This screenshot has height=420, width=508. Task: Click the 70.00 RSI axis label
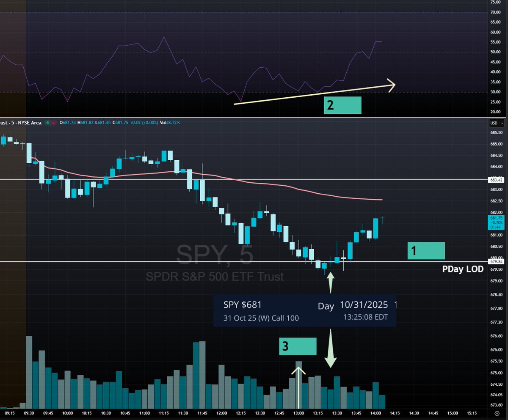click(496, 12)
